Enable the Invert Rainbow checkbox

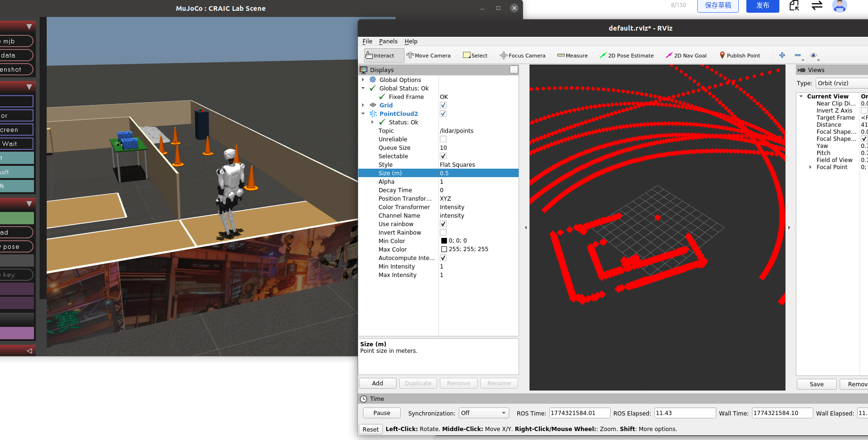(x=443, y=233)
